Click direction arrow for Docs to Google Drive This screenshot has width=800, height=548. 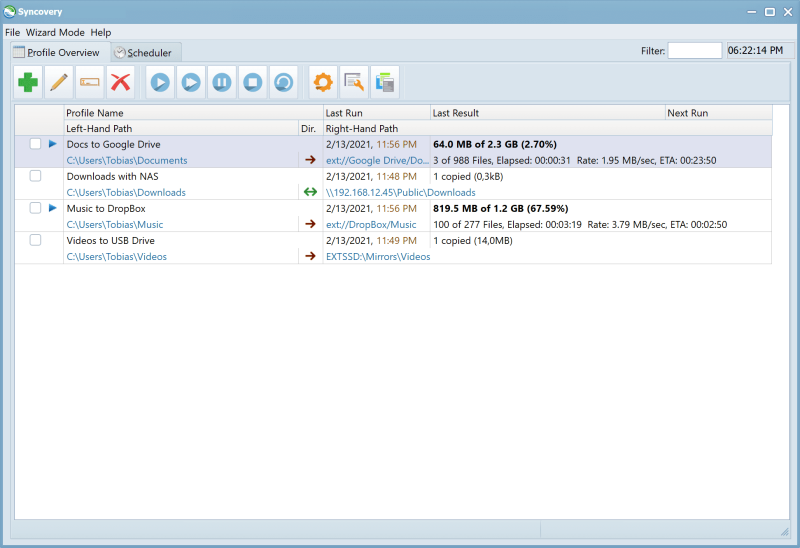tap(310, 160)
